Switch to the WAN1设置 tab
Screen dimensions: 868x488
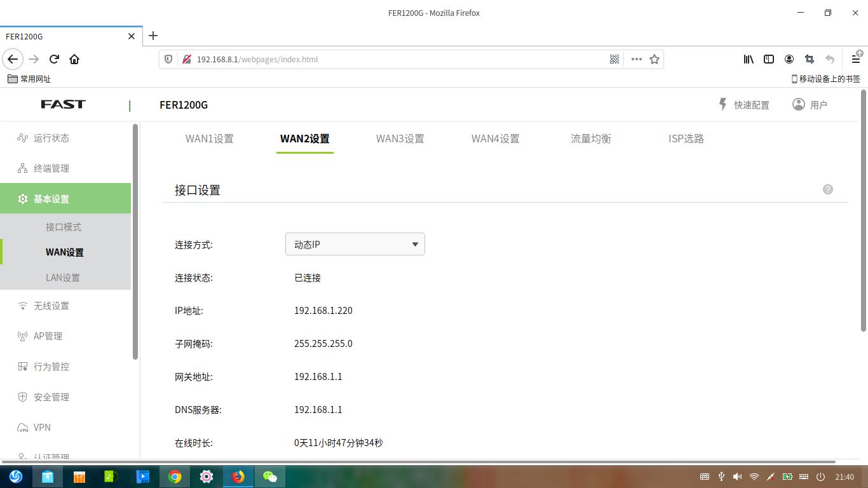point(209,139)
